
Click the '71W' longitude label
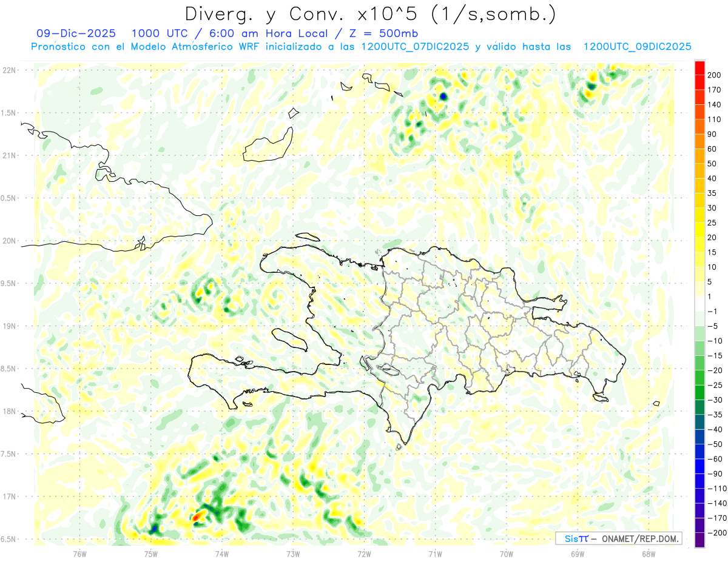435,554
